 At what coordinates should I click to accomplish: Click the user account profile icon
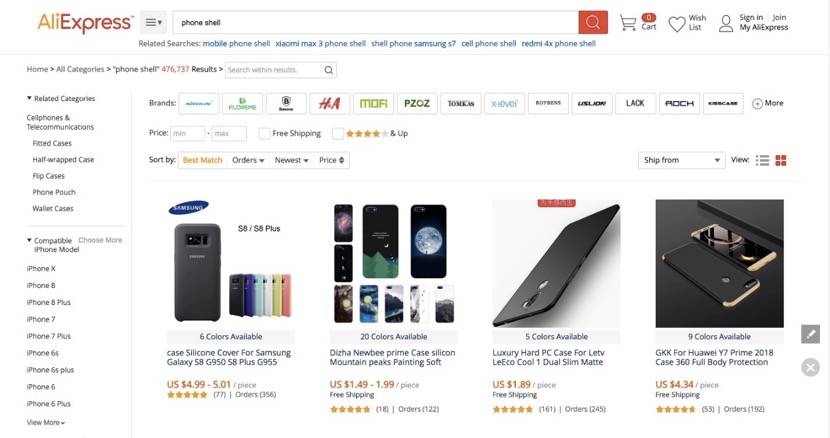click(726, 23)
